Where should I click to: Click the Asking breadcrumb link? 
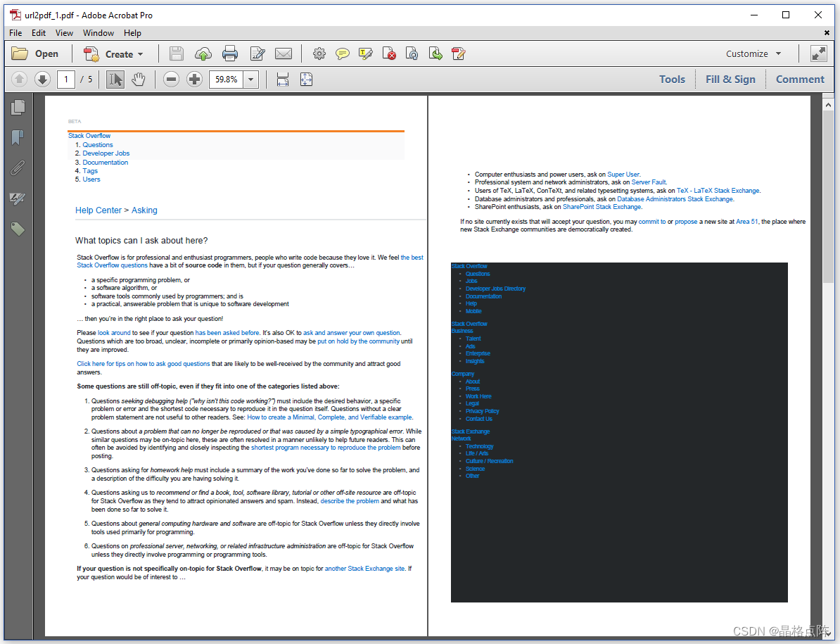145,210
